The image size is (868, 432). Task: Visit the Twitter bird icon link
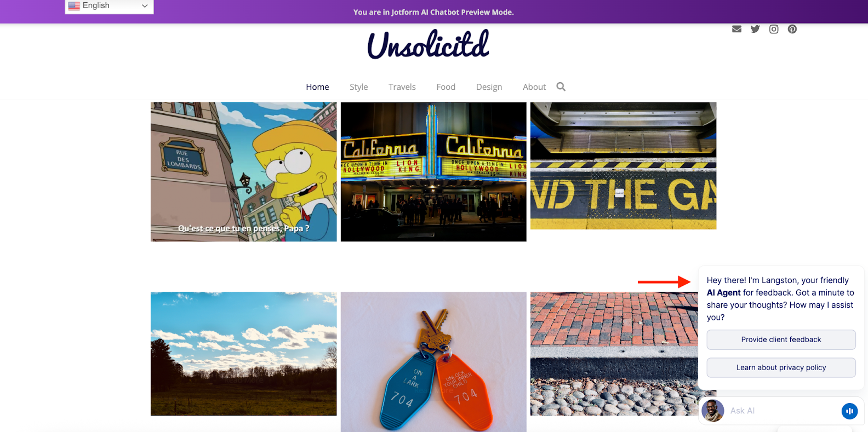(x=755, y=29)
